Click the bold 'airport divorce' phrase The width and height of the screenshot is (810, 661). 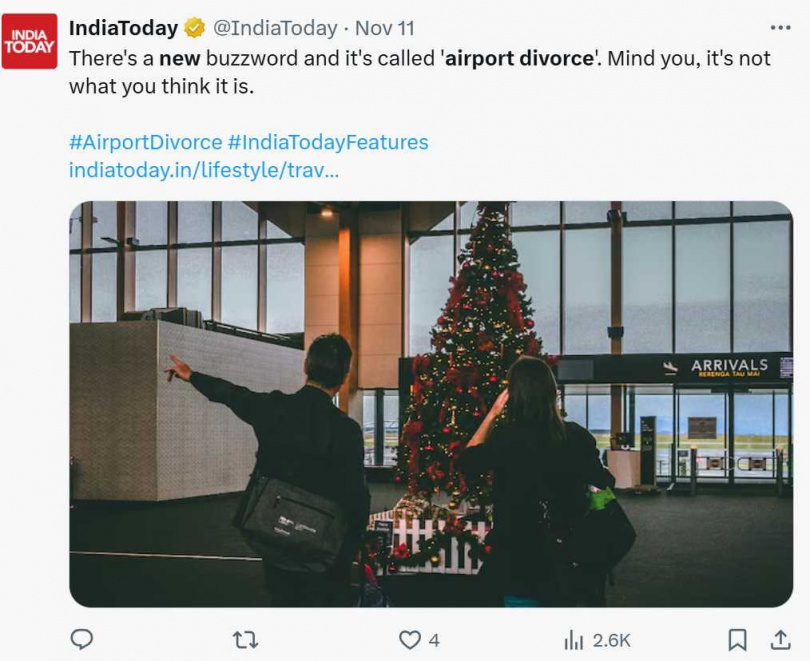coord(519,58)
